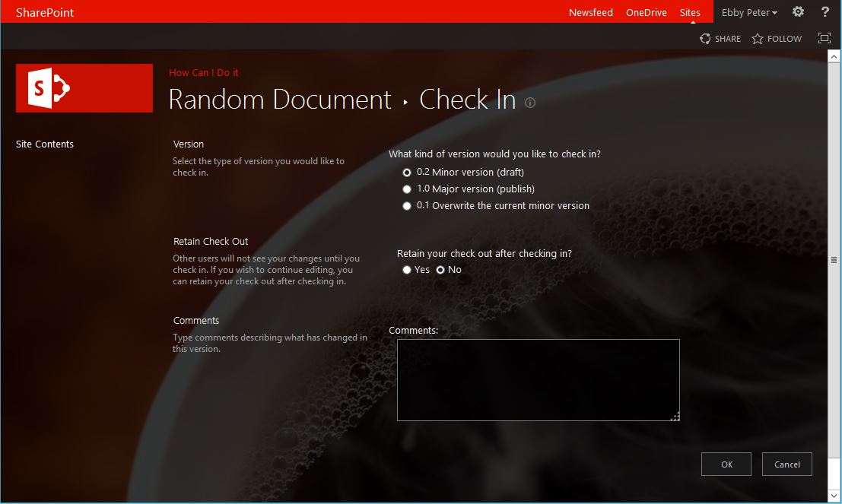The image size is (842, 504).
Task: Click the comments box resize grip
Action: click(675, 417)
